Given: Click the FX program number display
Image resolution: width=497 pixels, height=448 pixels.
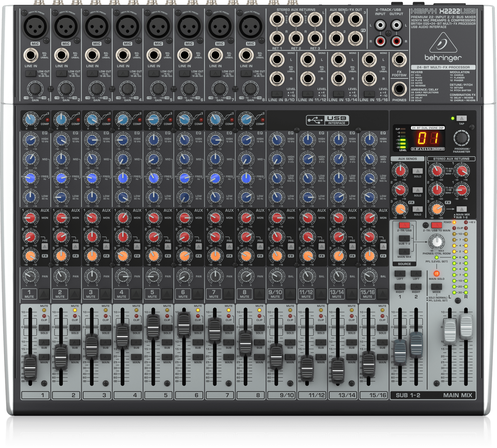Looking at the screenshot, I should 428,138.
